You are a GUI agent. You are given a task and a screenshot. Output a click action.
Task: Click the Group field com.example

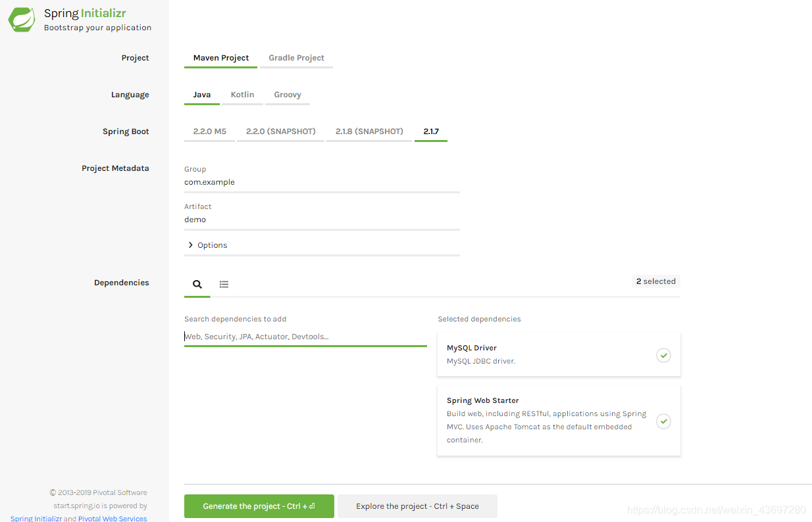pos(322,182)
